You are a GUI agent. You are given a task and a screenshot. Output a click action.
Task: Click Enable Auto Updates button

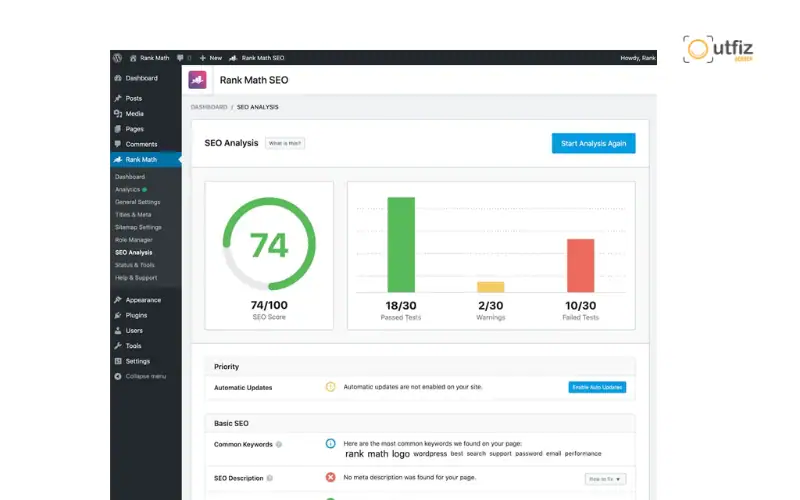click(x=597, y=387)
